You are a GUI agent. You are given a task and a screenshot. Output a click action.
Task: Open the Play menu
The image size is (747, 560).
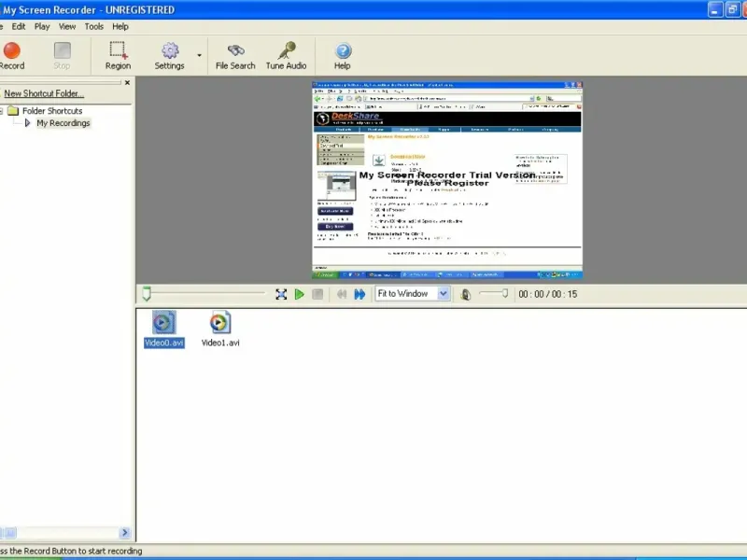coord(42,27)
